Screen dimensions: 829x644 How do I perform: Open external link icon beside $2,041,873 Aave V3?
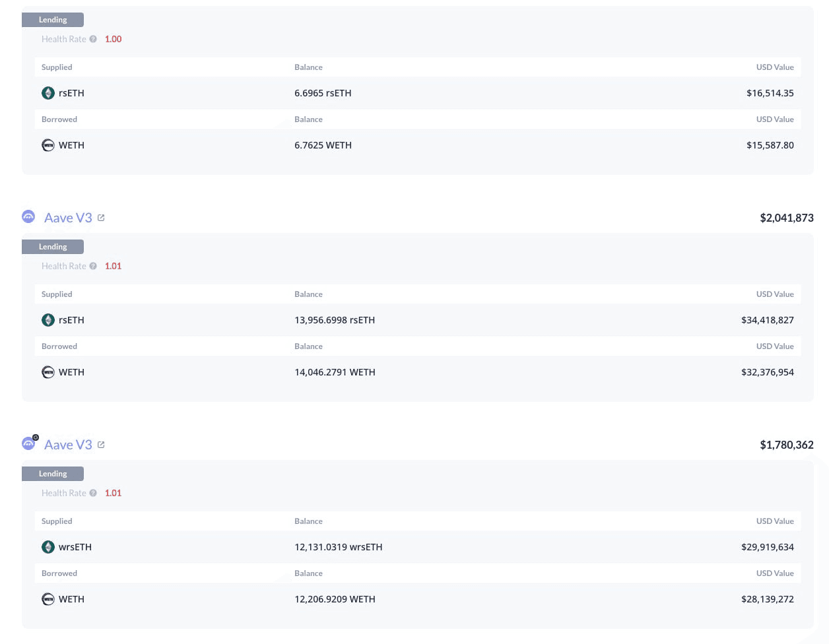101,218
